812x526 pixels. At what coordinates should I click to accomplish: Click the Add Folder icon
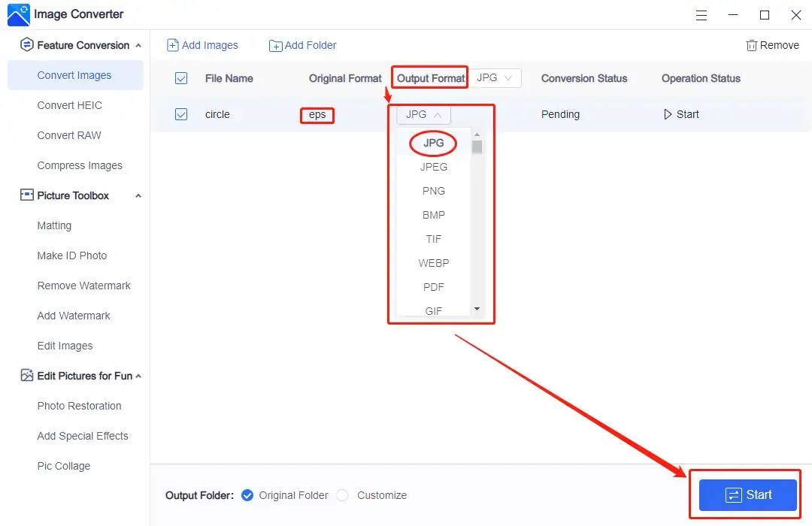click(275, 45)
